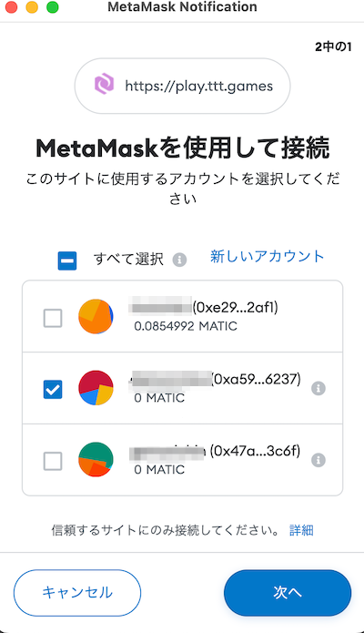
Task: Click the 0x47a...3c6f address text
Action: [255, 451]
